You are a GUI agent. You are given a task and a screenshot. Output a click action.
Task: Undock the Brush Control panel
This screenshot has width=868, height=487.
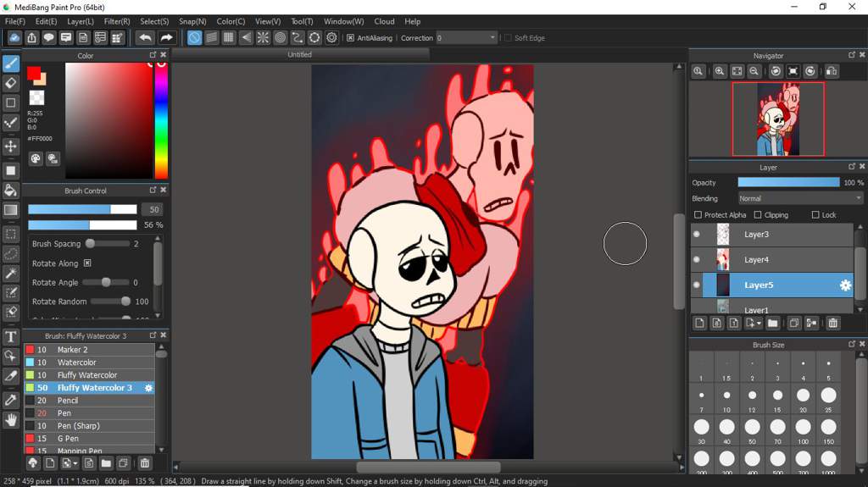(x=153, y=190)
